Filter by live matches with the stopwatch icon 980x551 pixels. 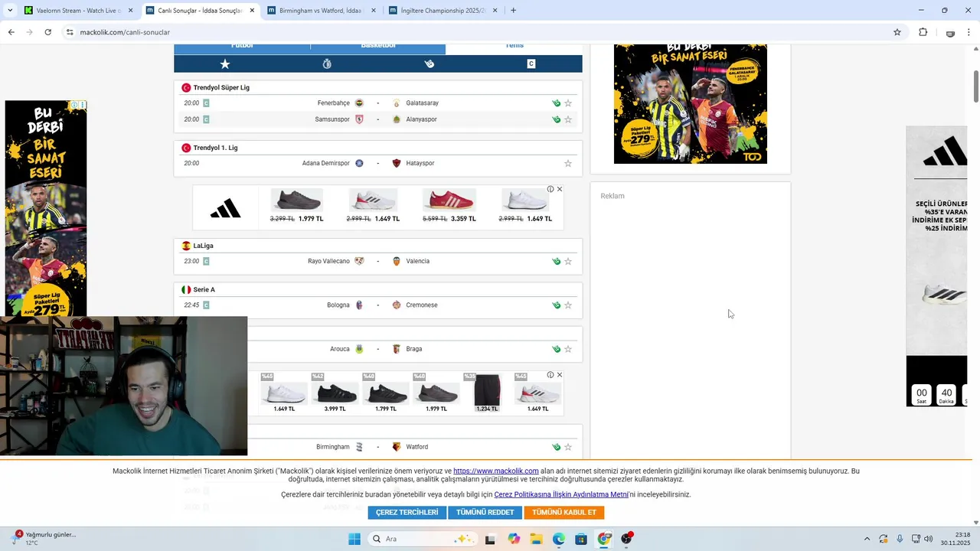pos(327,64)
